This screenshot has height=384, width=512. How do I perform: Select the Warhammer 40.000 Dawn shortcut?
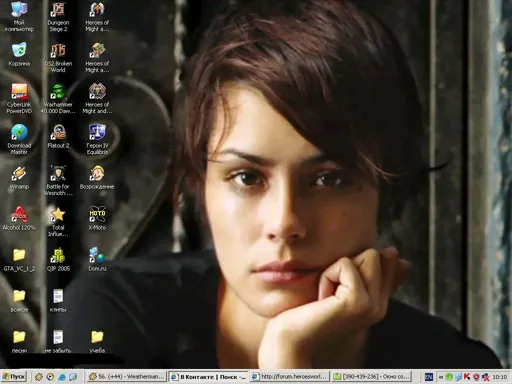pyautogui.click(x=58, y=99)
